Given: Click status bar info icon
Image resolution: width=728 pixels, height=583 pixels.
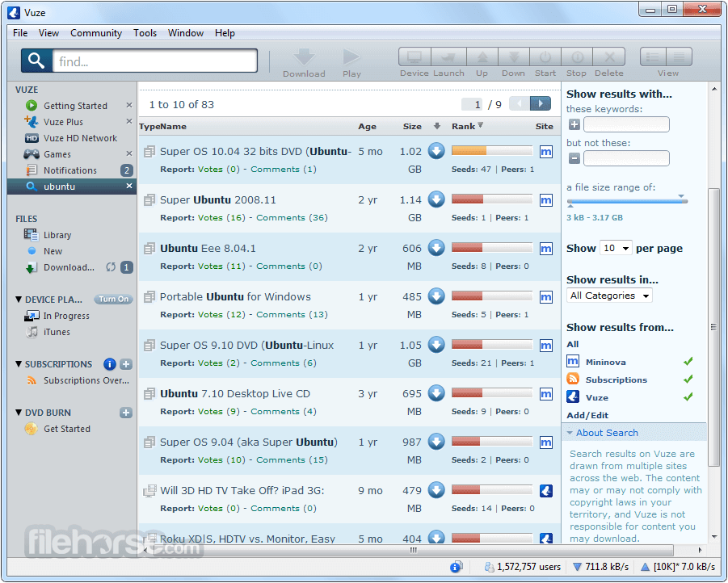Looking at the screenshot, I should [x=456, y=567].
